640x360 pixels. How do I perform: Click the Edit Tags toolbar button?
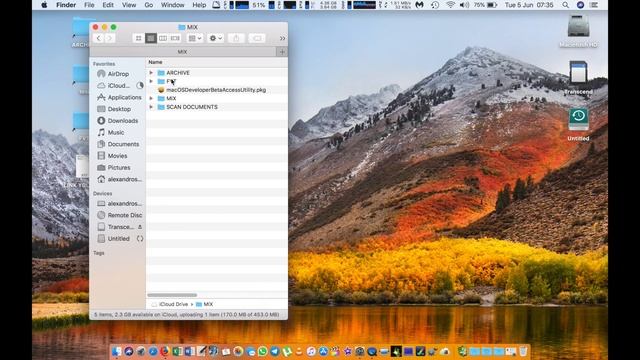coord(257,38)
